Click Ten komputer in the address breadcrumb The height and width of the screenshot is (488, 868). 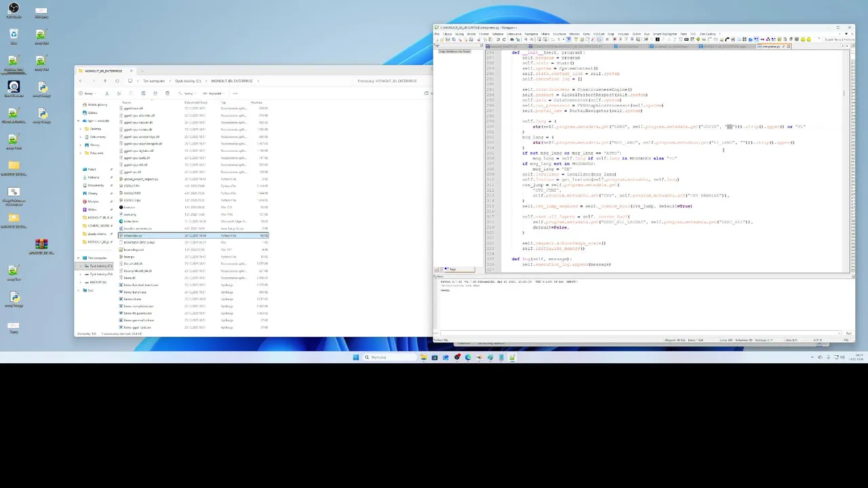154,81
